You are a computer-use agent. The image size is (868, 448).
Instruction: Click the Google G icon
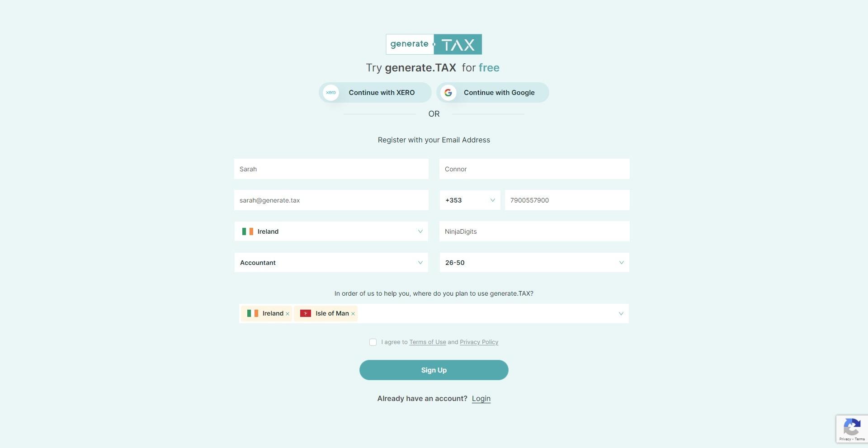click(x=448, y=93)
